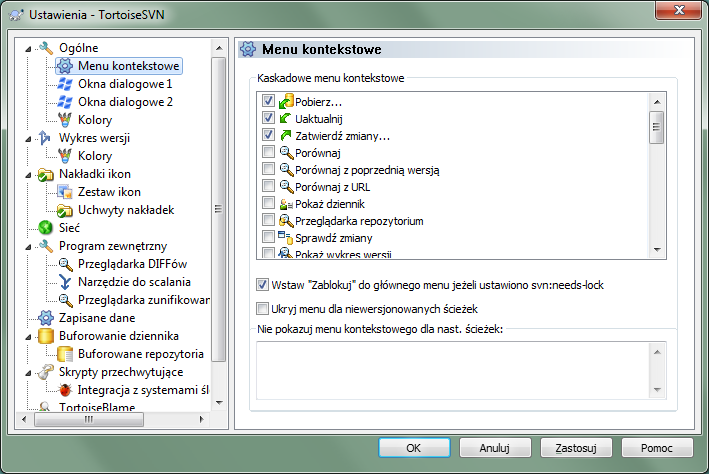
Task: Click the merge icon for Narzędzie do scalania
Action: 65,282
